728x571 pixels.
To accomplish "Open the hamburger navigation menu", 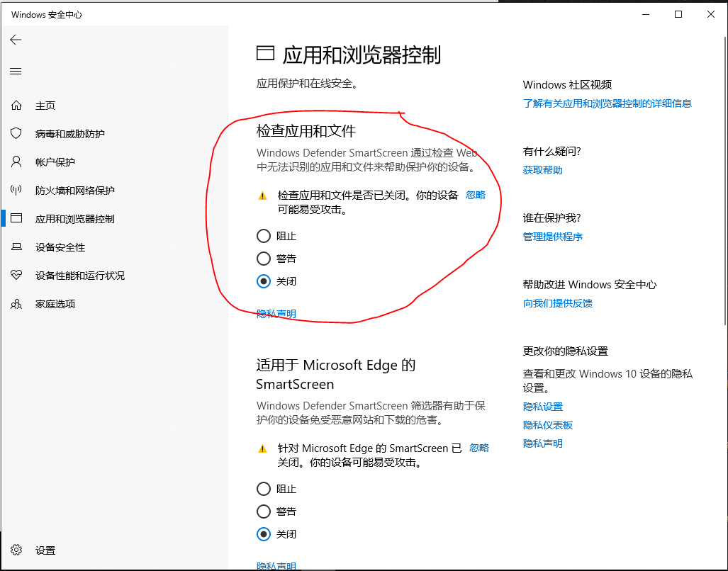I will pyautogui.click(x=16, y=72).
